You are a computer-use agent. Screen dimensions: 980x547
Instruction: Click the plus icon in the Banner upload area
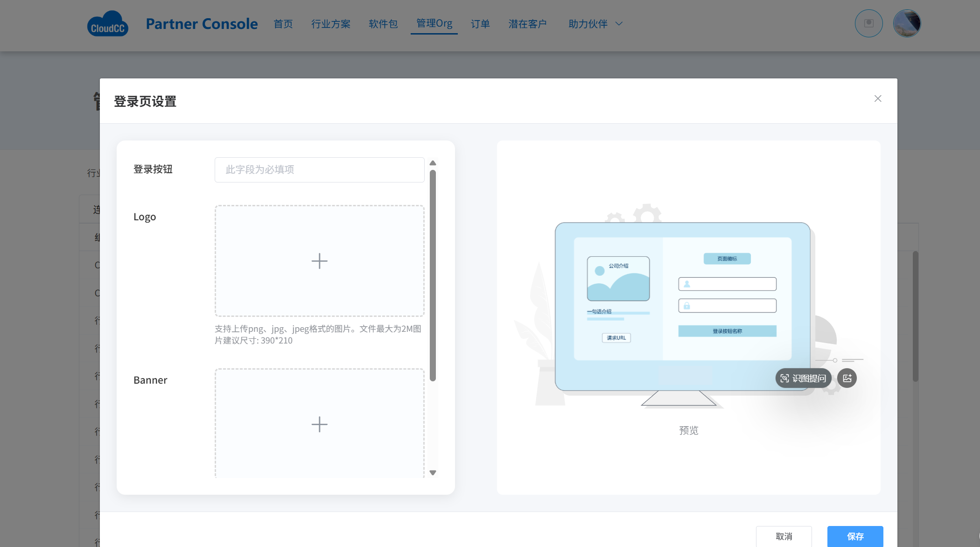pyautogui.click(x=319, y=424)
